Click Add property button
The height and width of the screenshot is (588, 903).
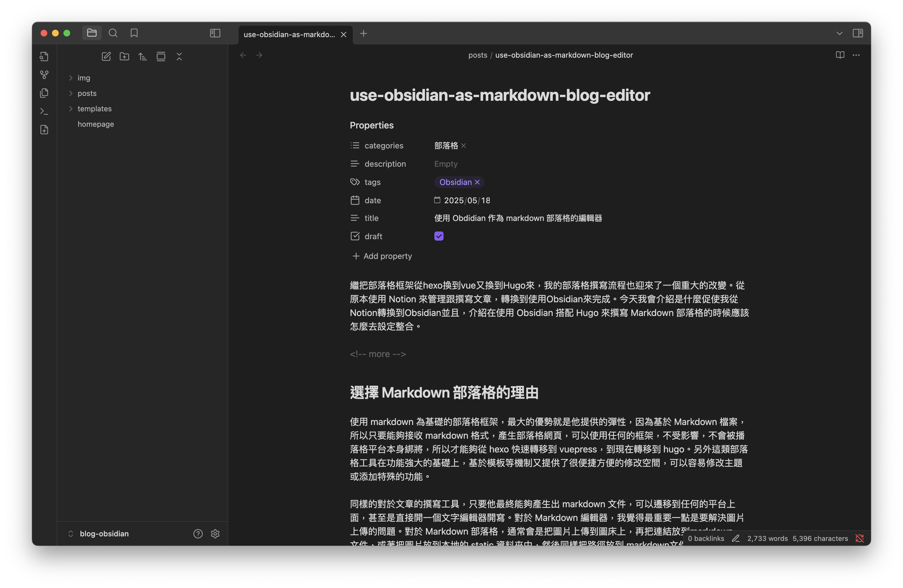pyautogui.click(x=382, y=256)
